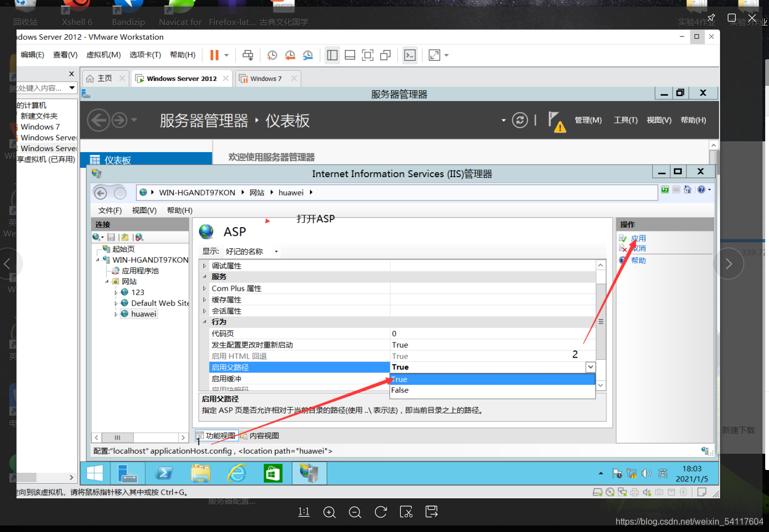Expand the 缓存属性 section
This screenshot has width=769, height=532.
click(x=204, y=300)
